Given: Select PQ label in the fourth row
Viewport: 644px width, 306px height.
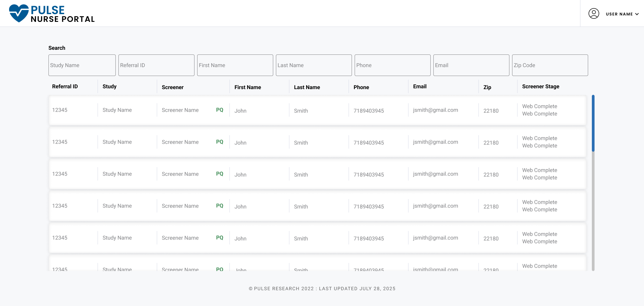Looking at the screenshot, I should pyautogui.click(x=220, y=206).
